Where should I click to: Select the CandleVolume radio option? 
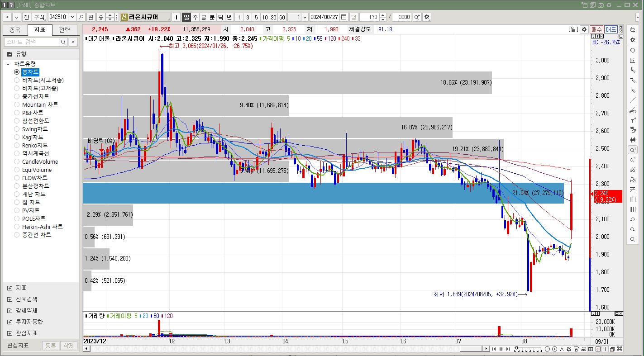pyautogui.click(x=17, y=161)
